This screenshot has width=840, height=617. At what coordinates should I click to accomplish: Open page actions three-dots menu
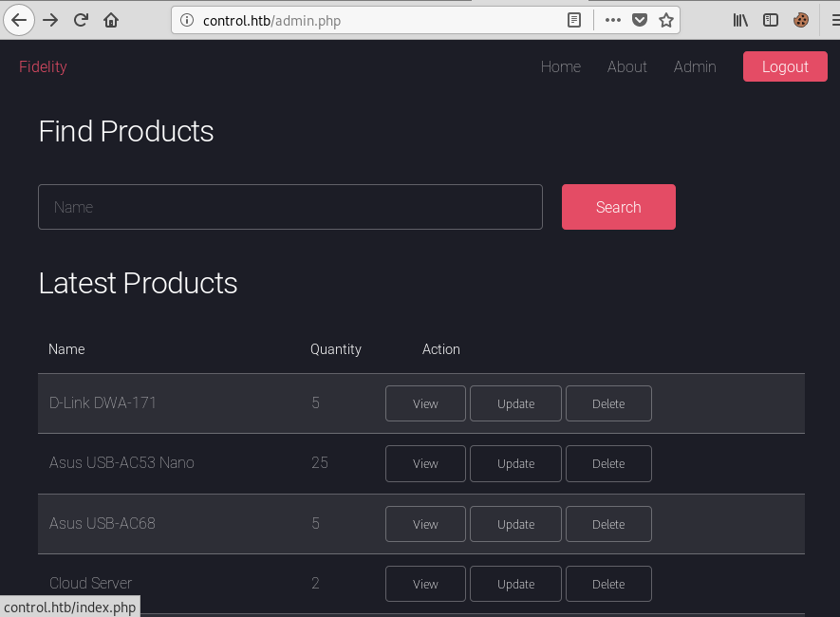613,20
